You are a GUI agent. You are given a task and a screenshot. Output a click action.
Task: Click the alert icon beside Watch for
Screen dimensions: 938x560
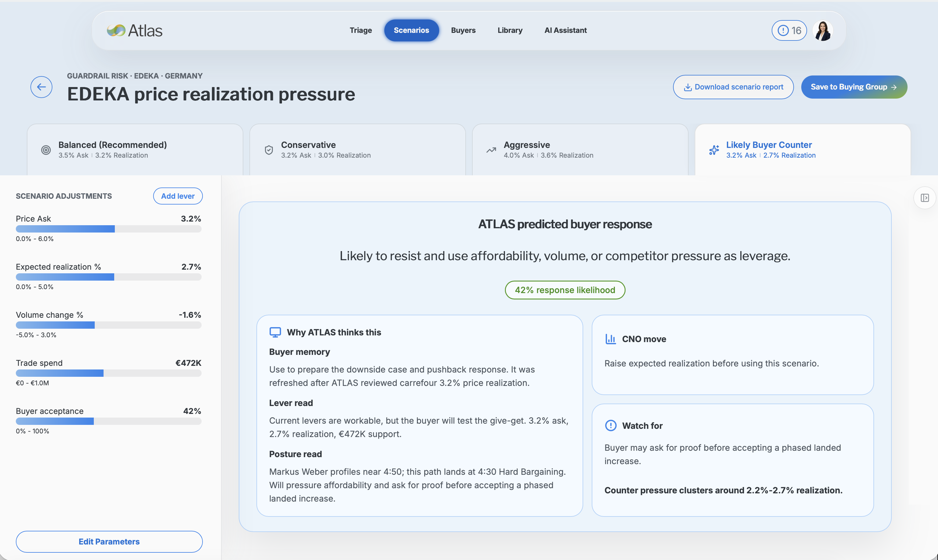tap(611, 426)
